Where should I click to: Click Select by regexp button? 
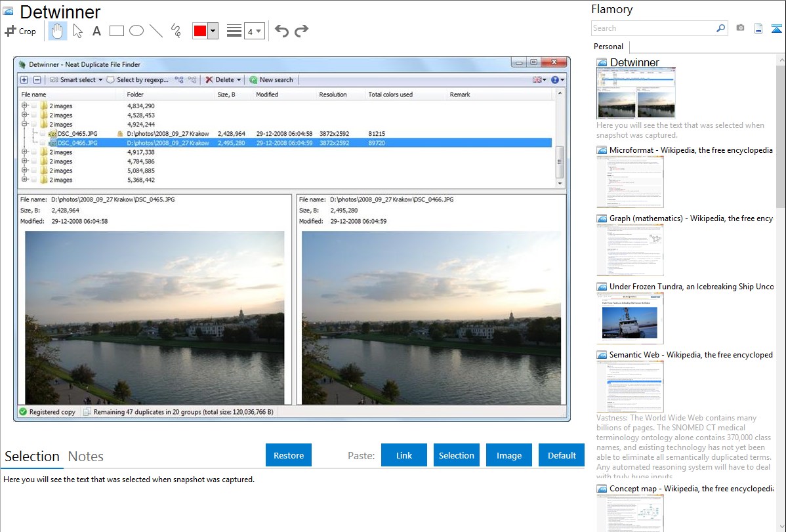tap(138, 80)
